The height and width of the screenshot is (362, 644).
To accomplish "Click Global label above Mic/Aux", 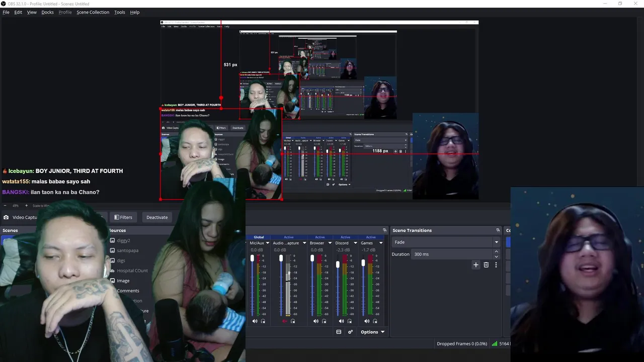I will [x=259, y=237].
